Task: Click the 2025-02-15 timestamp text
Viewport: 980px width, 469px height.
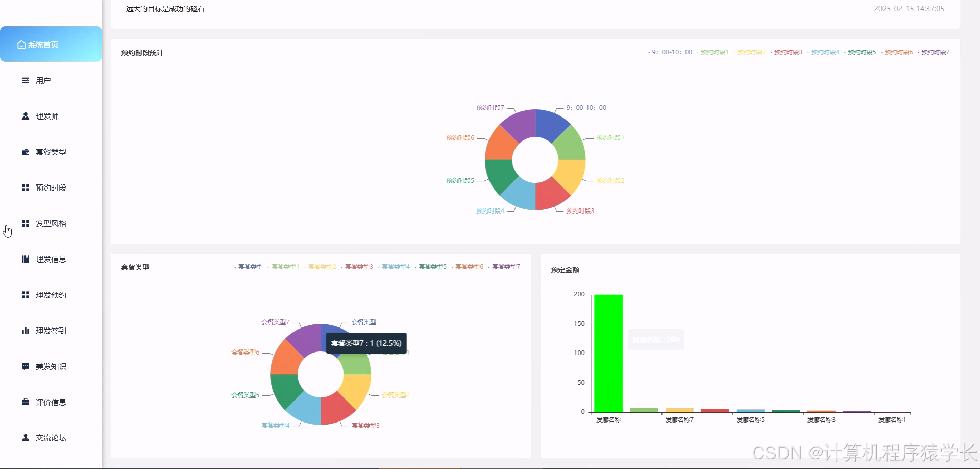Action: pyautogui.click(x=909, y=9)
